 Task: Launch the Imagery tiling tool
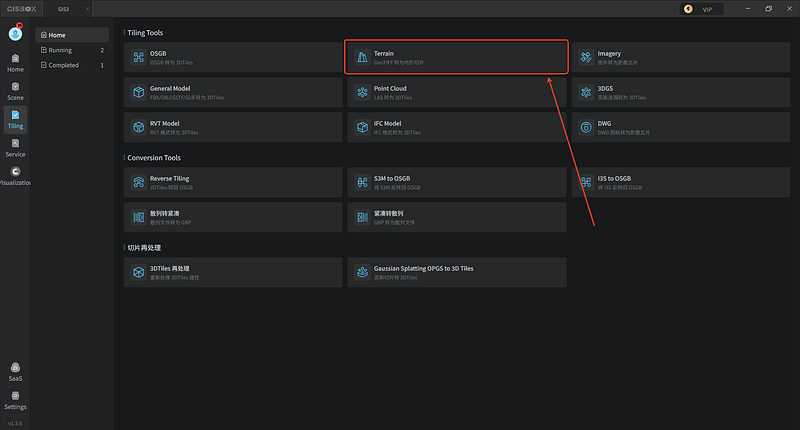(681, 57)
